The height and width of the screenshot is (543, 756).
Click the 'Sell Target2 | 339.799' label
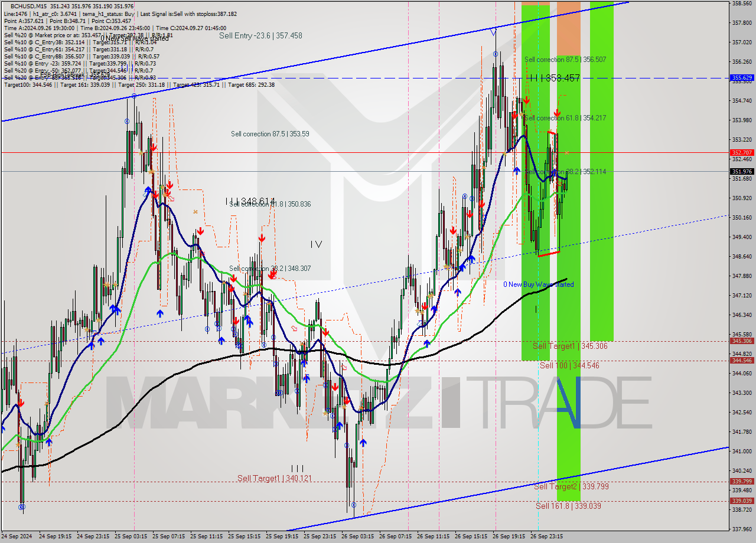click(571, 487)
